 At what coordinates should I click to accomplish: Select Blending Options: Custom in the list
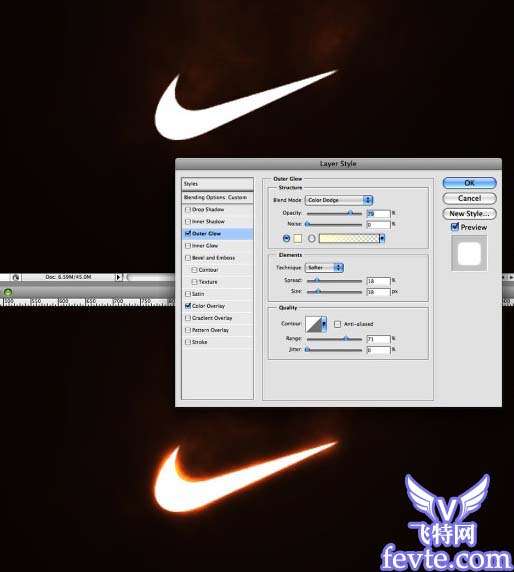[217, 197]
